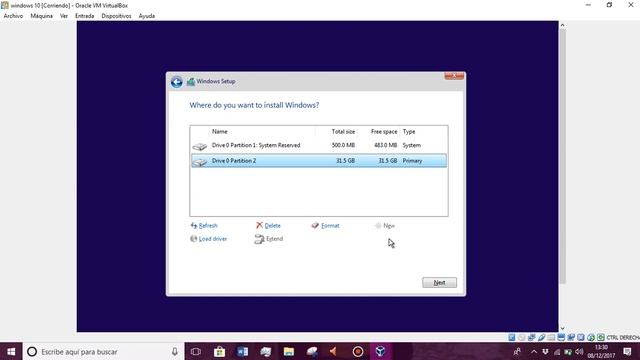Close the Windows Setup dialog

pos(454,76)
